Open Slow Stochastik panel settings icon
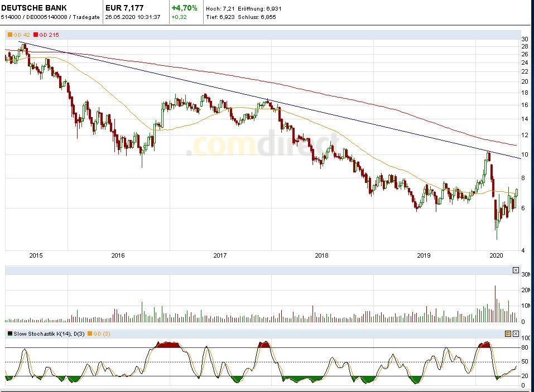Screen dimensions: 534x392 (508, 333)
